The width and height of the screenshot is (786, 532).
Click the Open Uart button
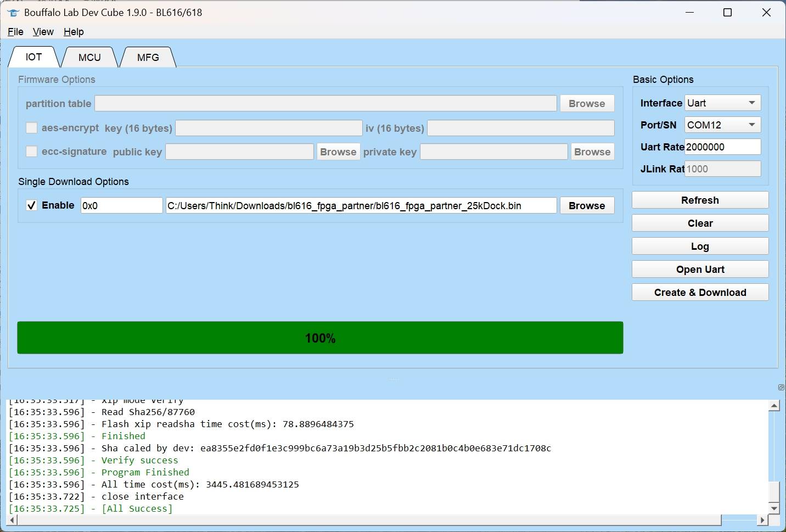(700, 269)
